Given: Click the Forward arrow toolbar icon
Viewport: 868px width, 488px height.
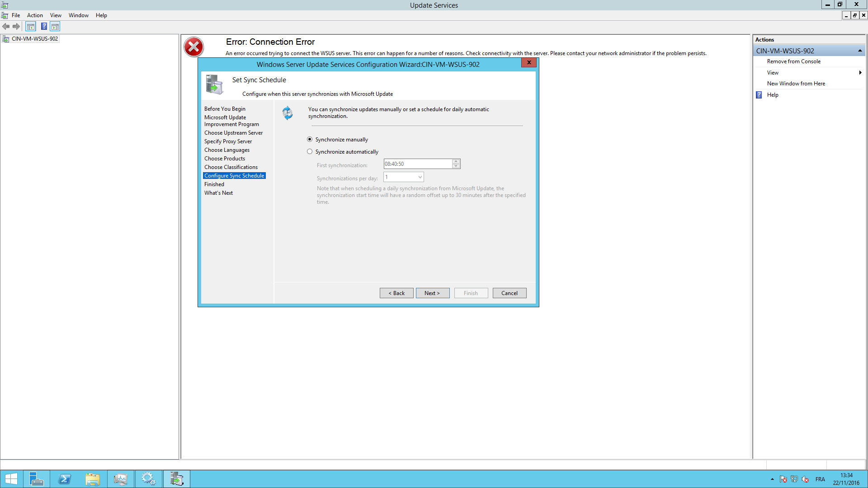Looking at the screenshot, I should click(x=16, y=27).
